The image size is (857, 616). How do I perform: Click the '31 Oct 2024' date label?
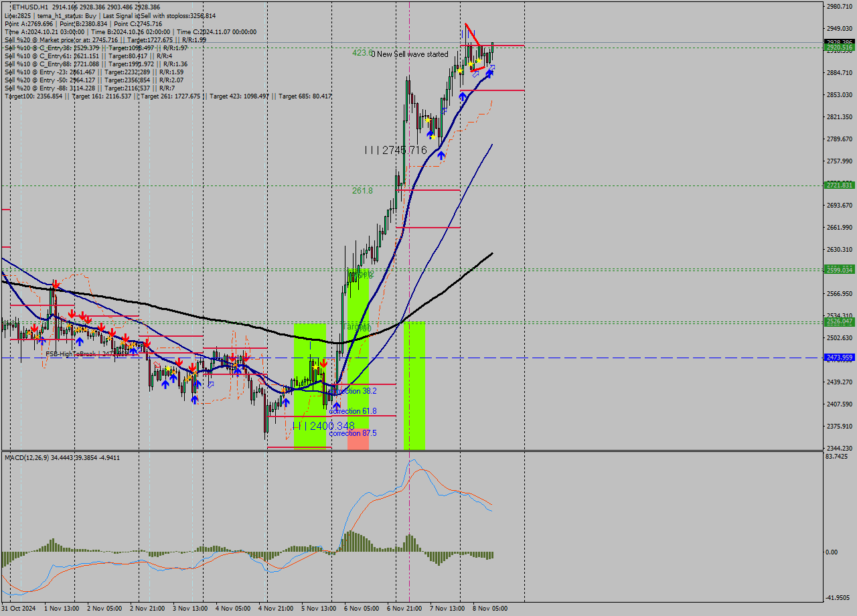pyautogui.click(x=19, y=609)
